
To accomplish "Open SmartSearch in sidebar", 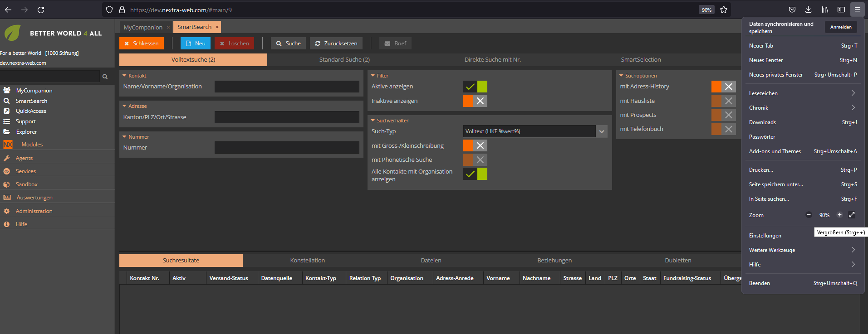I will [x=31, y=101].
